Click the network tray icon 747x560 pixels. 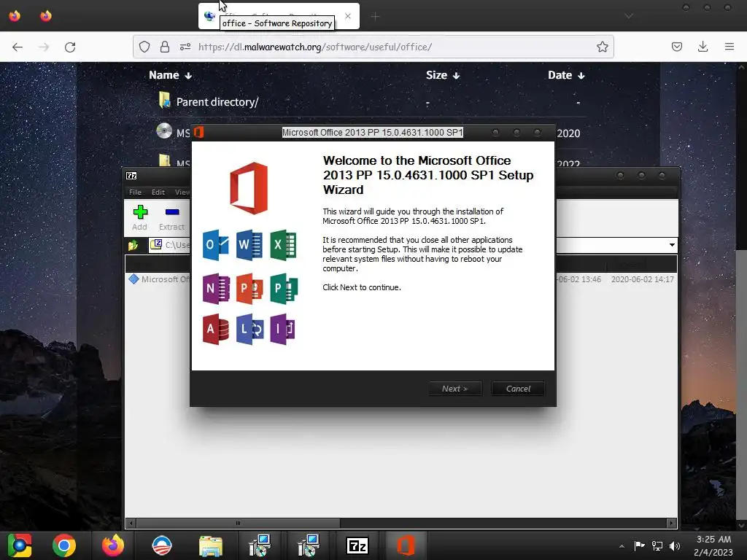tap(657, 545)
